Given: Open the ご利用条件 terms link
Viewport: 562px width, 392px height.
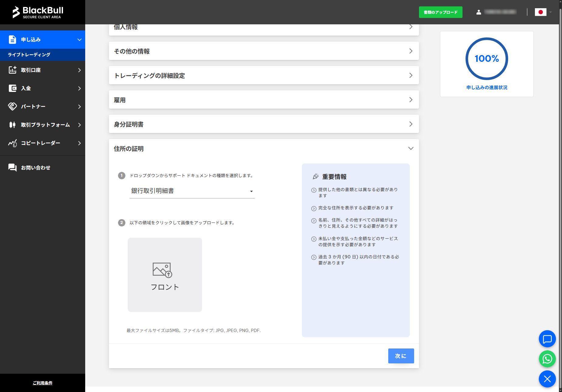Looking at the screenshot, I should click(43, 383).
